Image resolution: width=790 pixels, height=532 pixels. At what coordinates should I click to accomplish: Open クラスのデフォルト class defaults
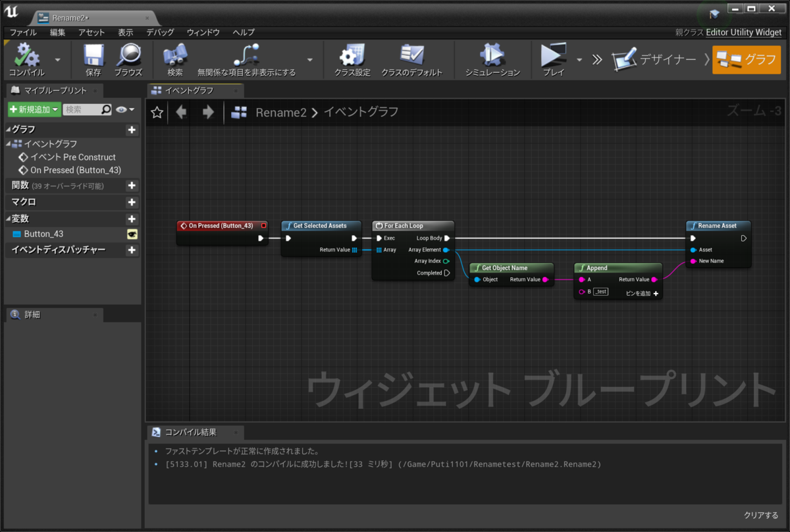(x=412, y=59)
